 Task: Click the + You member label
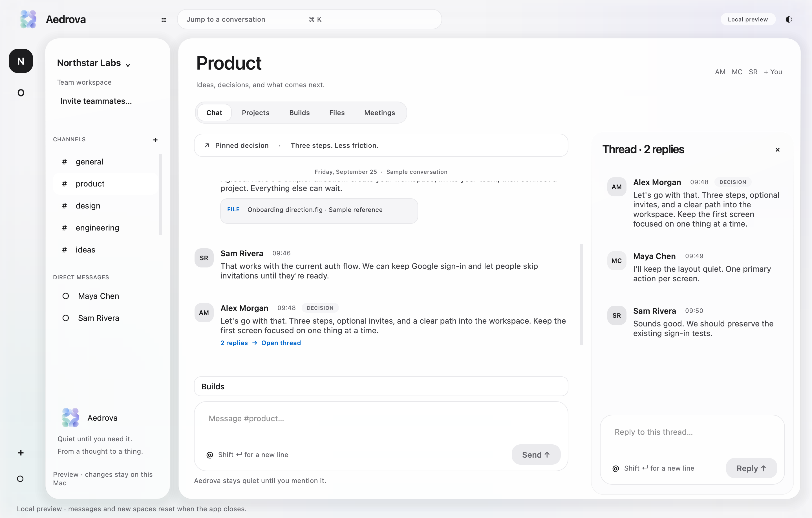click(x=773, y=72)
